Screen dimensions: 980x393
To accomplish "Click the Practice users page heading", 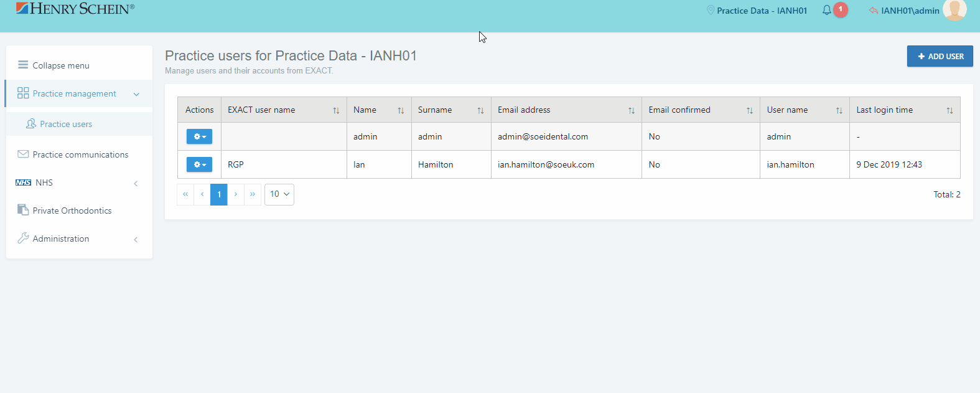I will coord(291,55).
